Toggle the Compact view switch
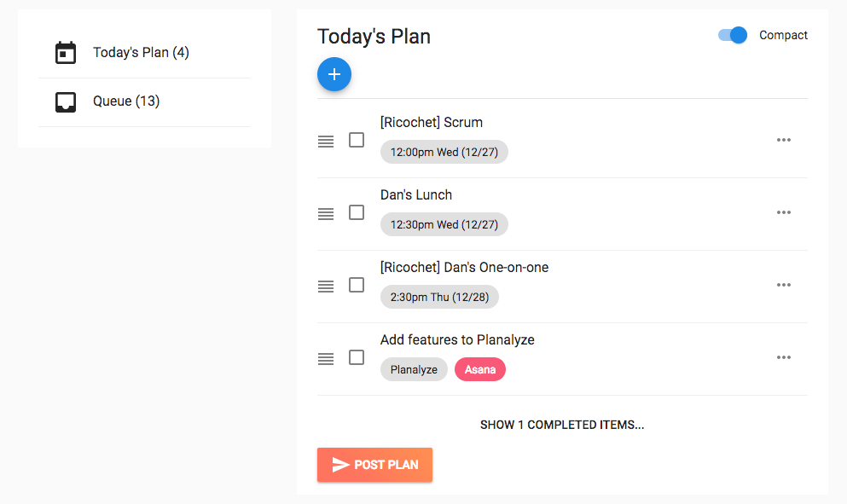 tap(733, 35)
